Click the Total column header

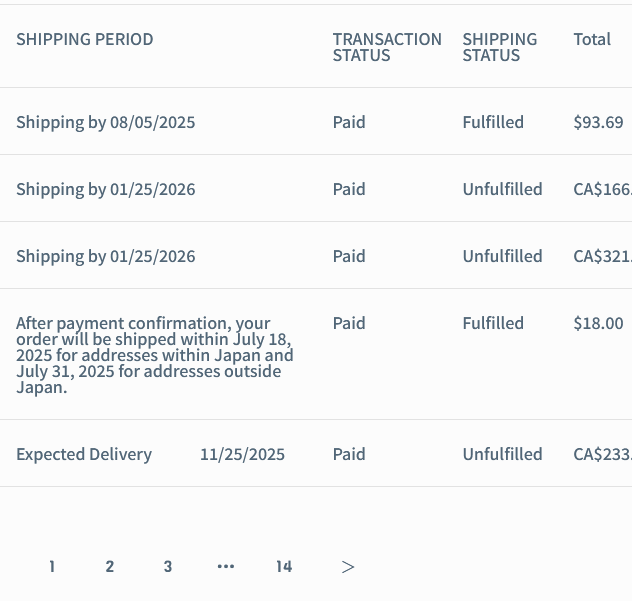tap(592, 40)
